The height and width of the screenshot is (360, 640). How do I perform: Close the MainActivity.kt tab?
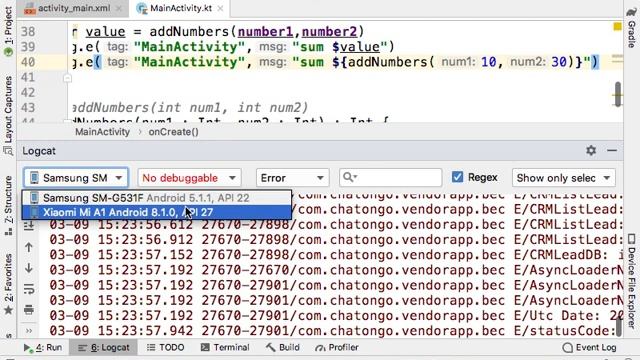click(220, 9)
